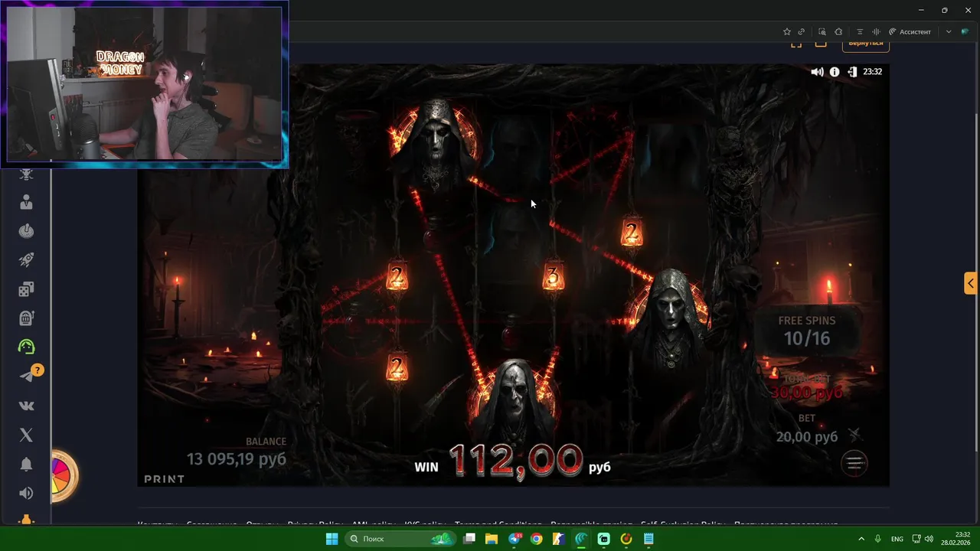Open the dice game icon in sidebar
The width and height of the screenshot is (980, 551).
tap(27, 289)
